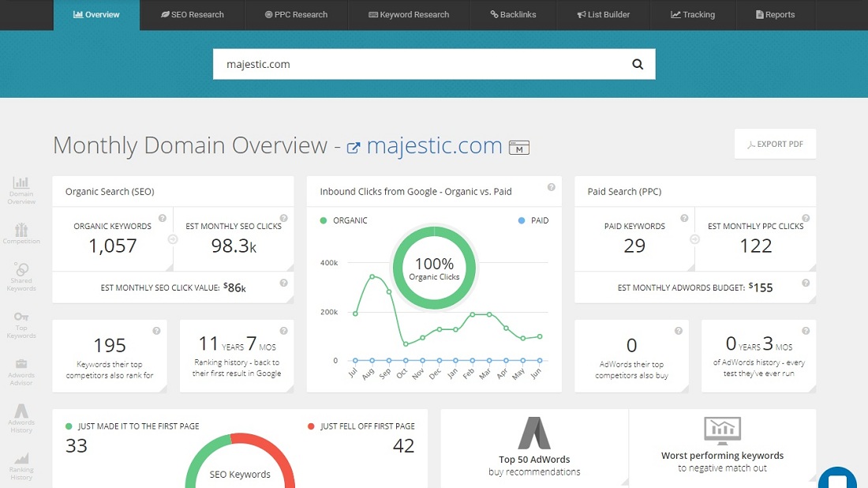Open the List Builder tab

[x=604, y=15]
